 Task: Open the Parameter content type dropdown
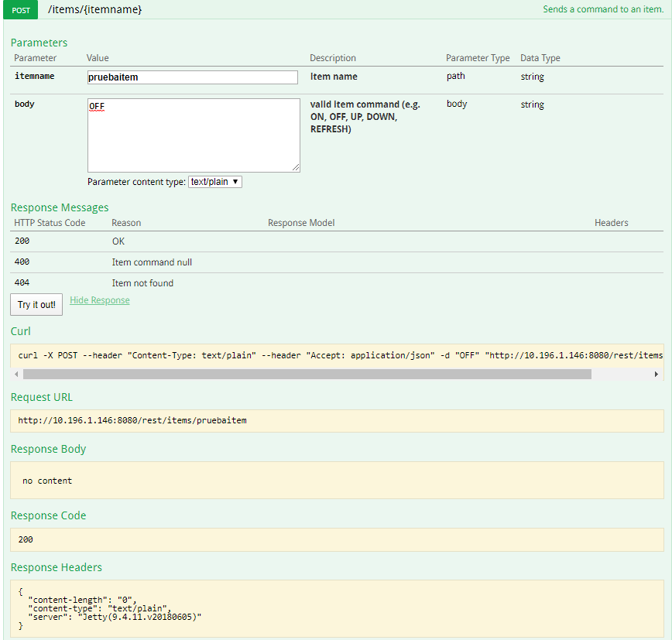coord(215,182)
